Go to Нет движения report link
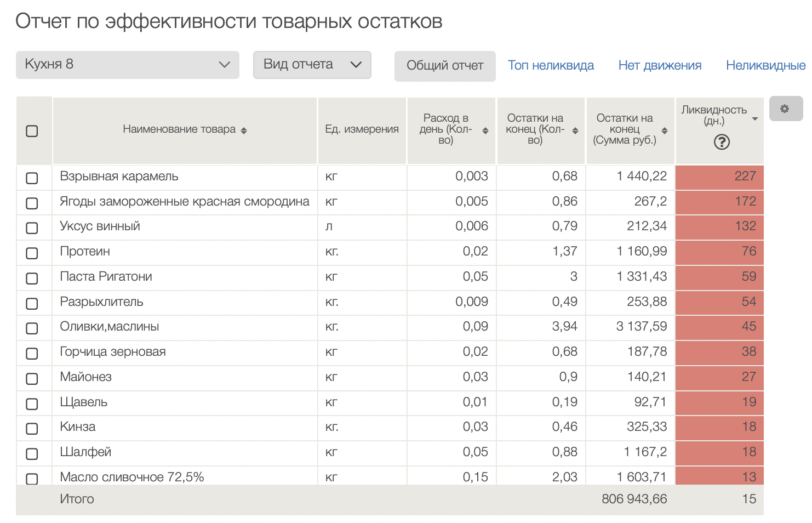 coord(659,66)
